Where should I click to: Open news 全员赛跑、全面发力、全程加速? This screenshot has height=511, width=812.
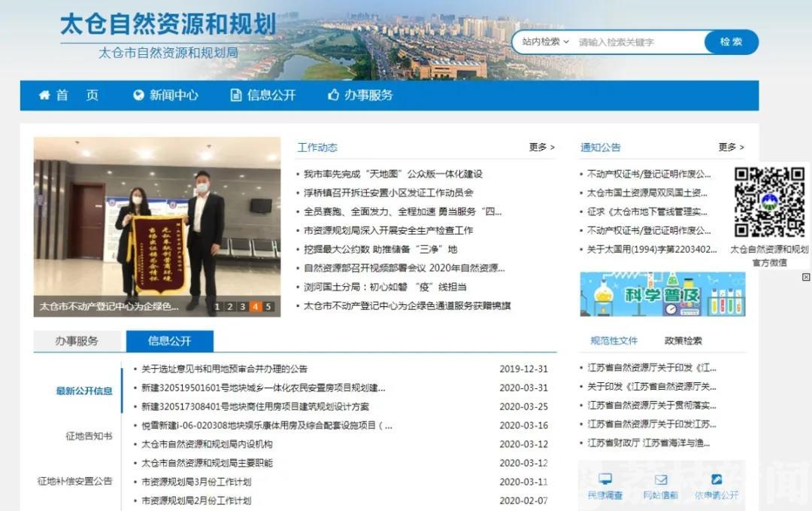[402, 211]
